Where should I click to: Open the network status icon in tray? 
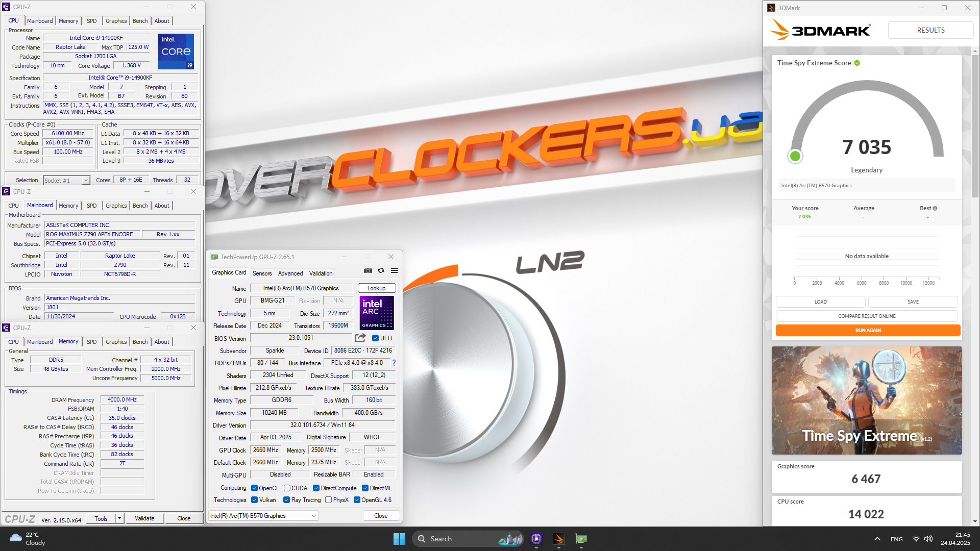point(916,539)
